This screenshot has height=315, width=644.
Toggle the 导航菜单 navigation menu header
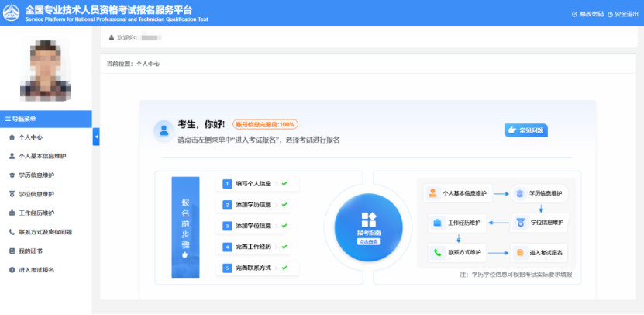(46, 119)
